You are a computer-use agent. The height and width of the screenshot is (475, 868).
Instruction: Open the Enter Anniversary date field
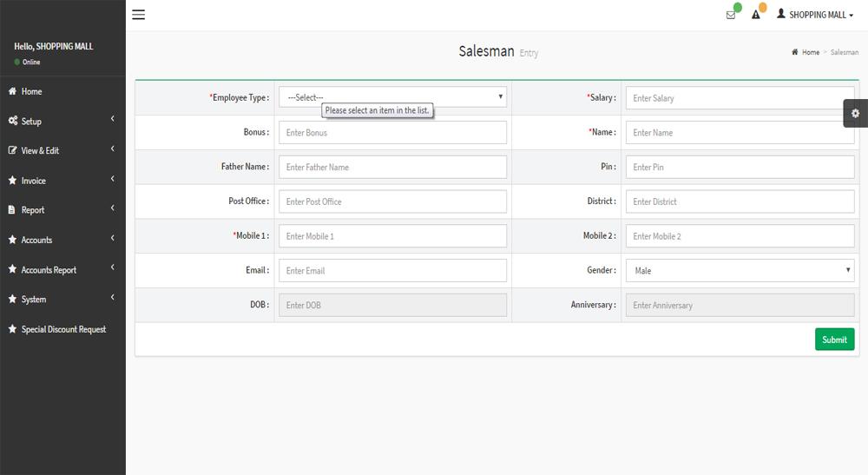740,305
